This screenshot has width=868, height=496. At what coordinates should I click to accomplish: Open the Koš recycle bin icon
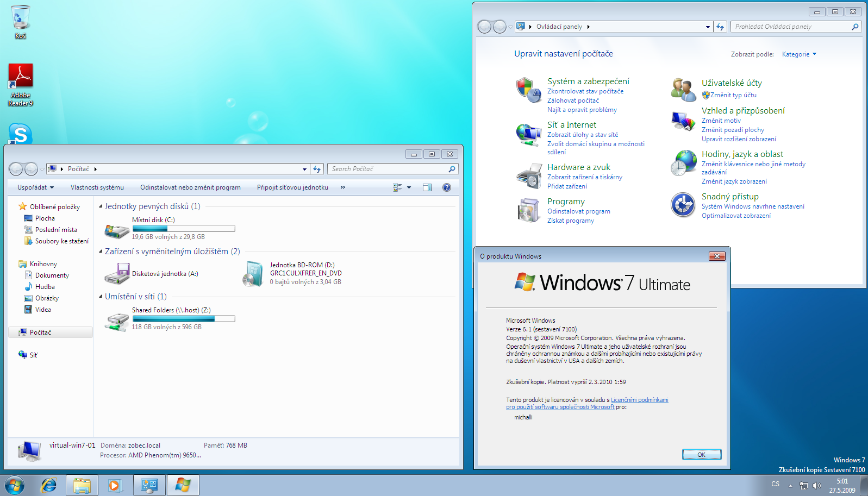[21, 18]
